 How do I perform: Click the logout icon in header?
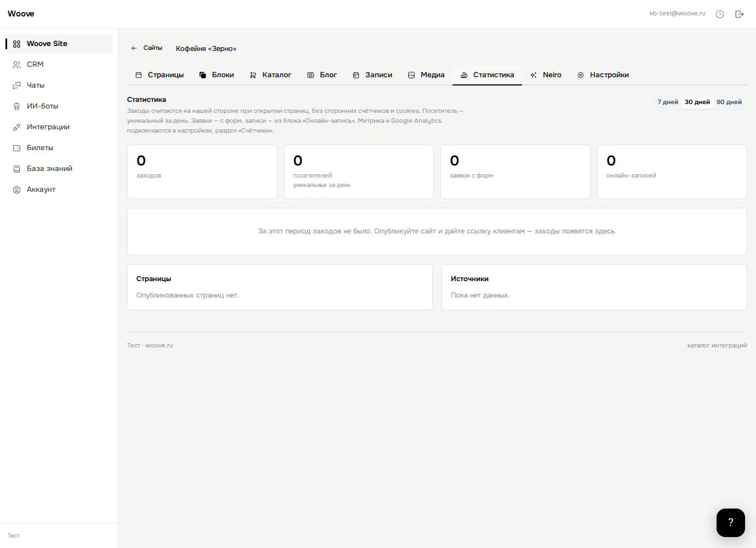click(740, 14)
